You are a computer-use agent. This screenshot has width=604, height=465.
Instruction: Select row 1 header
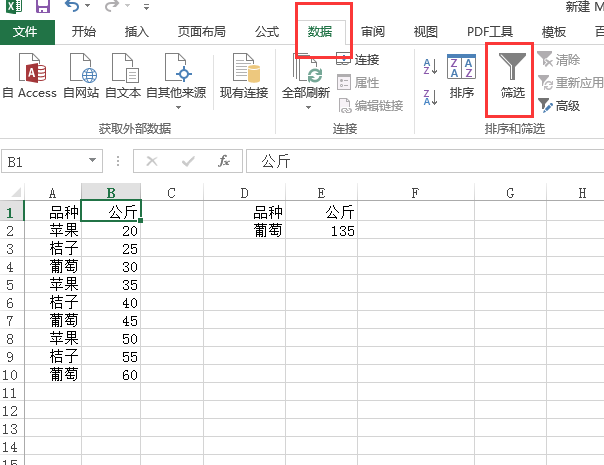click(x=11, y=212)
